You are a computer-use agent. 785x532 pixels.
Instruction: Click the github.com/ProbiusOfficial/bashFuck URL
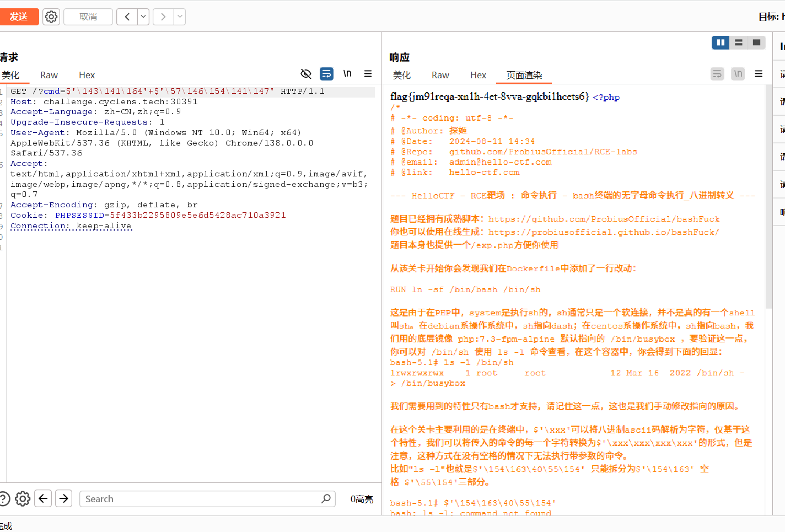click(x=604, y=219)
